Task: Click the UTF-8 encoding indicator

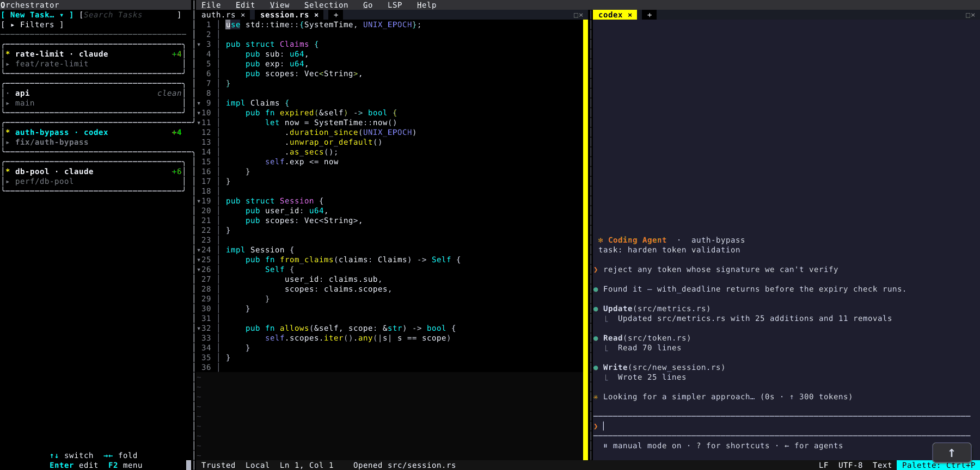Action: click(850, 465)
